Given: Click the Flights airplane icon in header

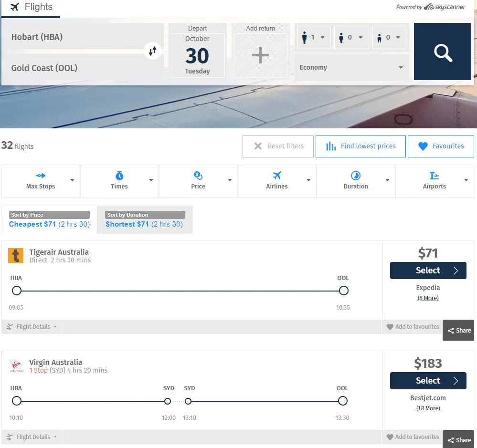Looking at the screenshot, I should (15, 7).
